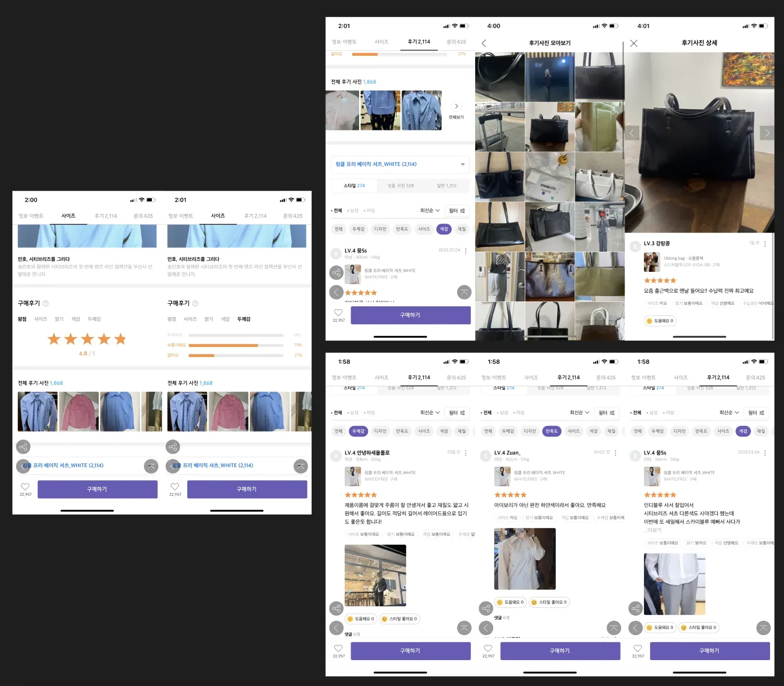Deselect highlighted 만족도 chip above Zuan_ review
This screenshot has width=784, height=686.
coord(551,431)
